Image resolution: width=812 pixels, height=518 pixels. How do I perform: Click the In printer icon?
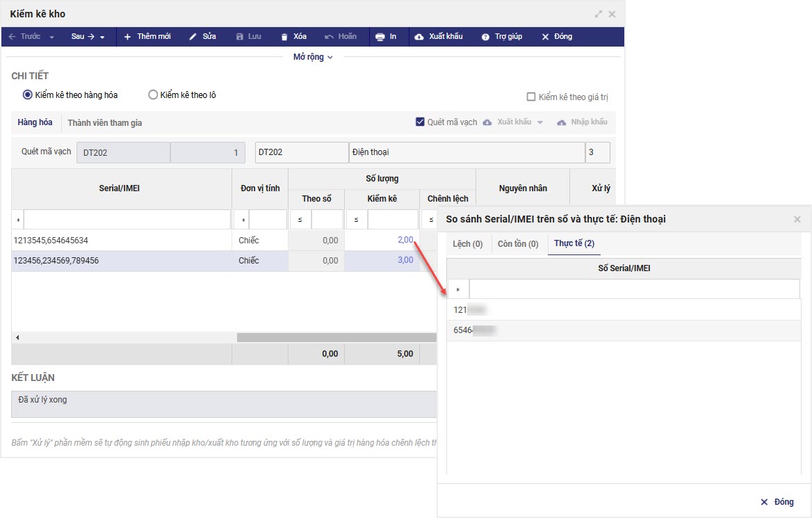coord(380,37)
